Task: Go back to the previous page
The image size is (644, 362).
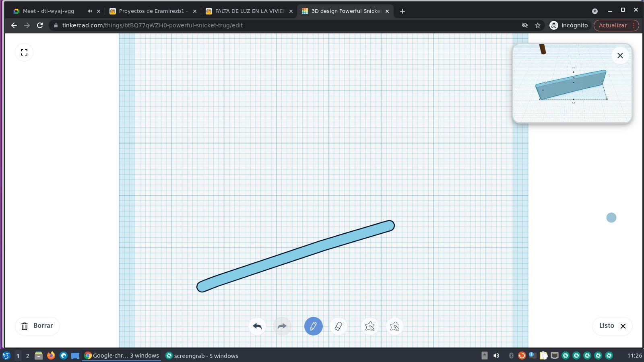Action: [x=14, y=25]
